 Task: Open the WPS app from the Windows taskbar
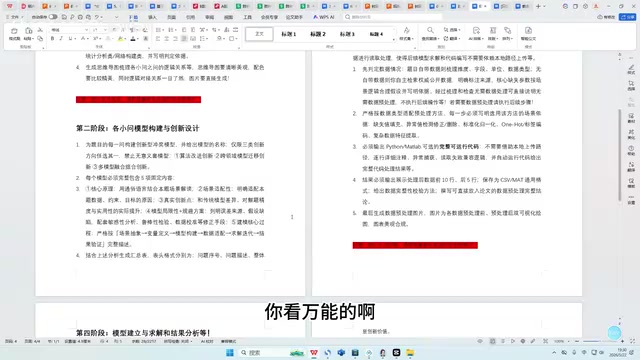[314, 352]
